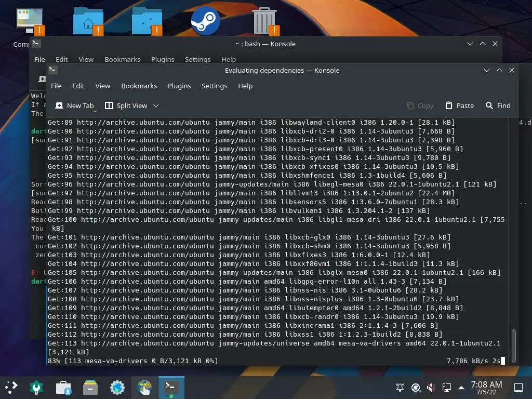
Task: Open Find in front Konsole toolbar
Action: [x=498, y=105]
